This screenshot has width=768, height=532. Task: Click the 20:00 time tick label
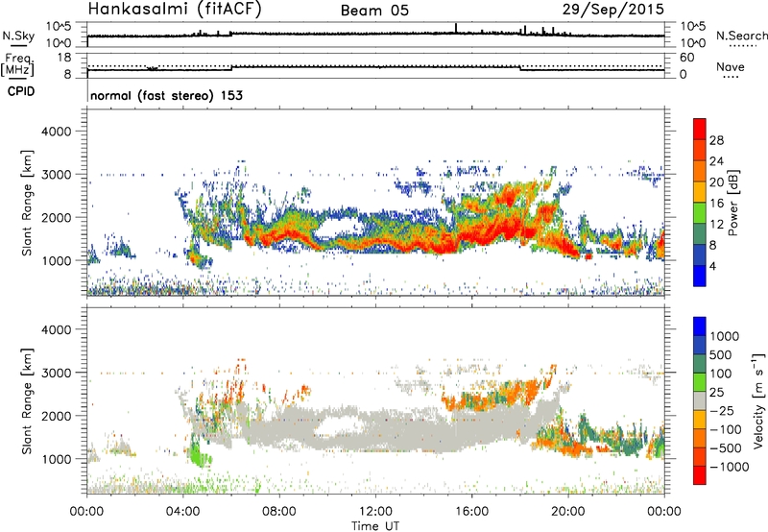[x=568, y=512]
